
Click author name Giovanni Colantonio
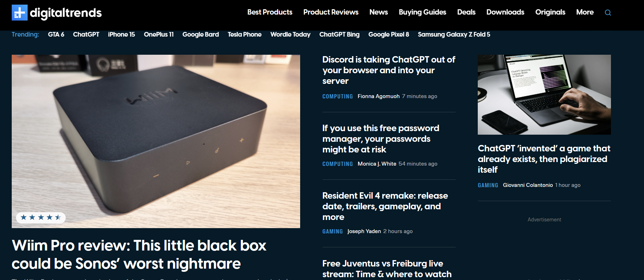point(528,185)
